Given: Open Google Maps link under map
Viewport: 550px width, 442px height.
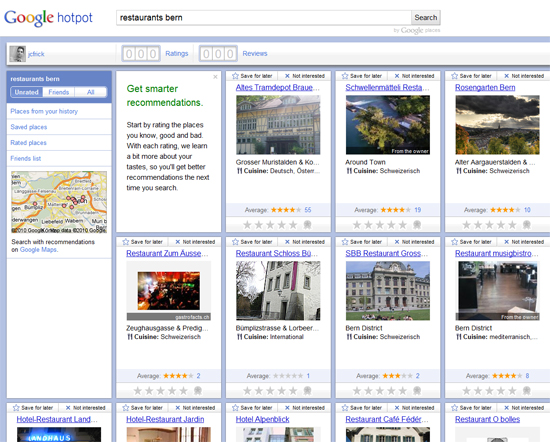Looking at the screenshot, I should click(39, 250).
